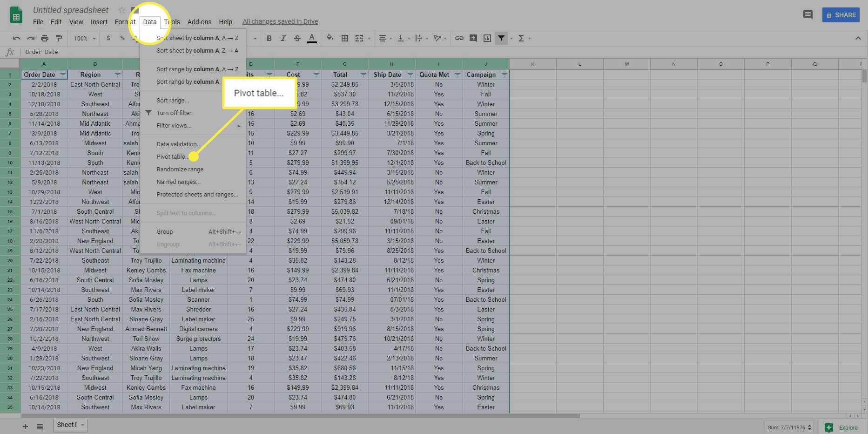Open filter dropdown on Quota Met header

458,75
